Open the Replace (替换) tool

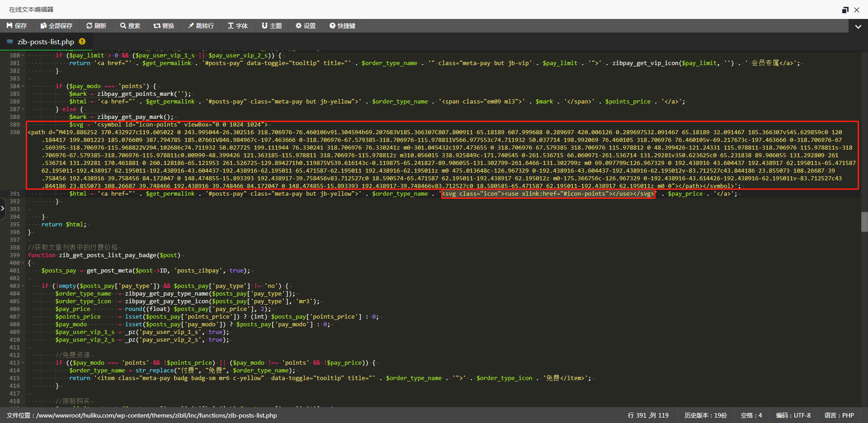(164, 26)
